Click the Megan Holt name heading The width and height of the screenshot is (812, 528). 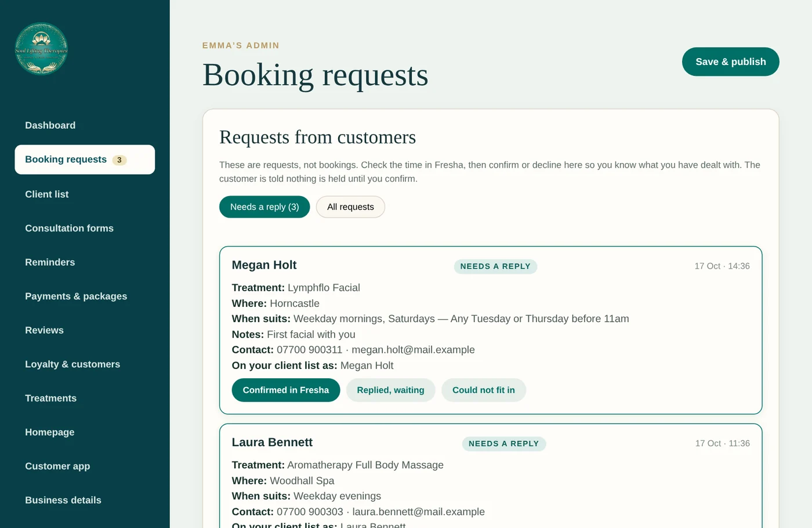click(x=264, y=265)
